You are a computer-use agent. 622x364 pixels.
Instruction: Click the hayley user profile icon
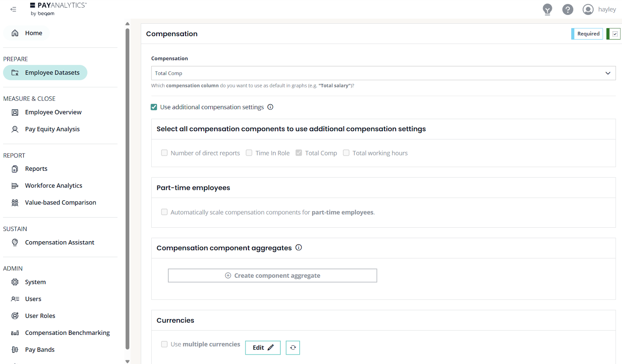pyautogui.click(x=588, y=9)
